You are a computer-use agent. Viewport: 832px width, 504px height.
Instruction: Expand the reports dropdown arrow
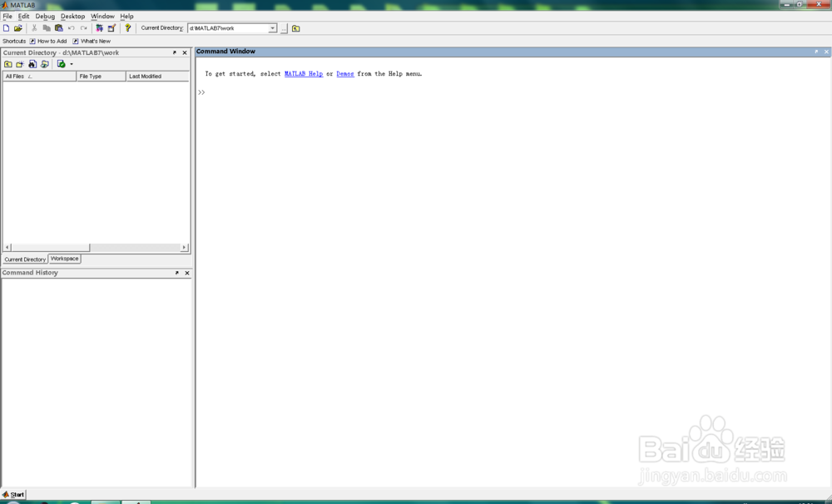pyautogui.click(x=72, y=64)
